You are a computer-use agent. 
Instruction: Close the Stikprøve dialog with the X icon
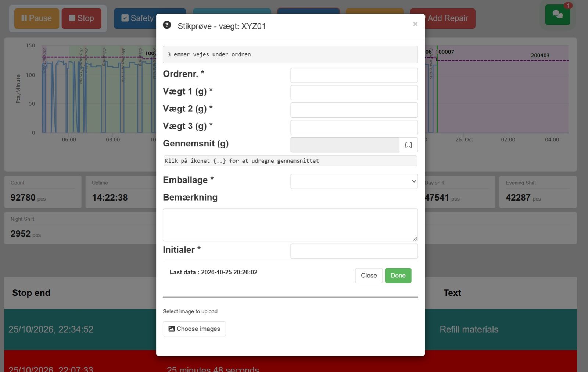point(415,24)
